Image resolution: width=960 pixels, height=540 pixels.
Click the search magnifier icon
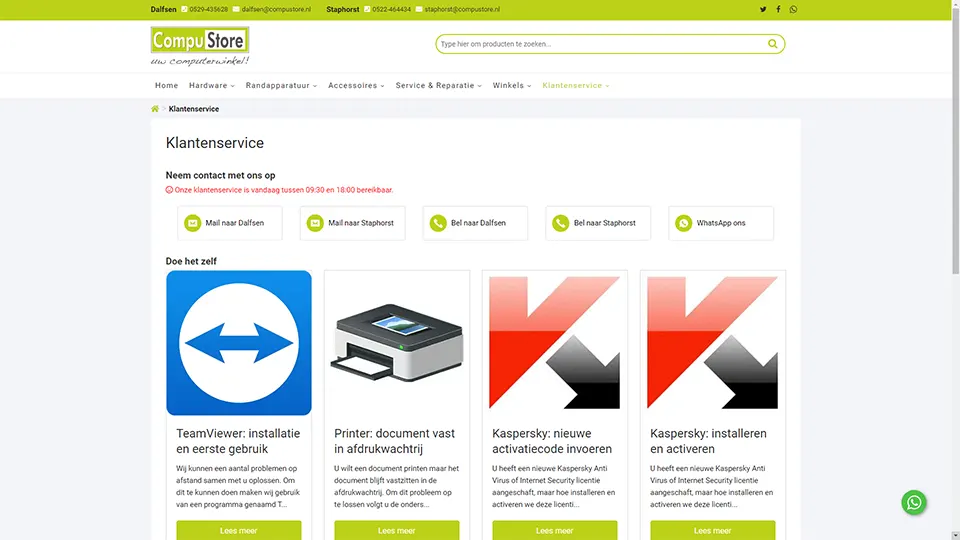pos(773,43)
